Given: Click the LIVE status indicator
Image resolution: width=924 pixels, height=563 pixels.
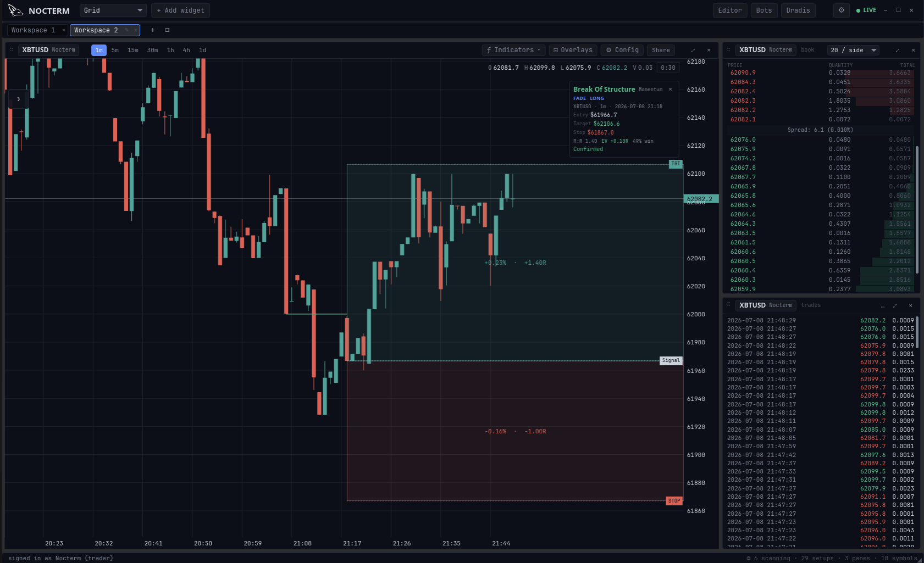Looking at the screenshot, I should tap(866, 10).
